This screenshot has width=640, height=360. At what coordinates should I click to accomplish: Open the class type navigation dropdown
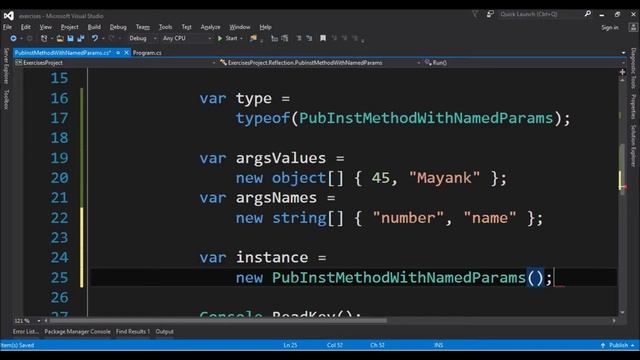click(320, 63)
